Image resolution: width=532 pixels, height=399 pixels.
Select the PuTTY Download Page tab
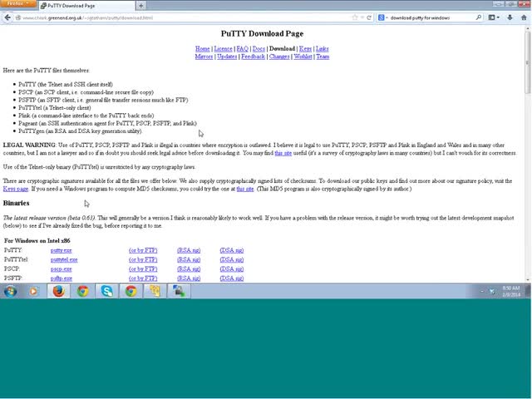click(x=86, y=6)
